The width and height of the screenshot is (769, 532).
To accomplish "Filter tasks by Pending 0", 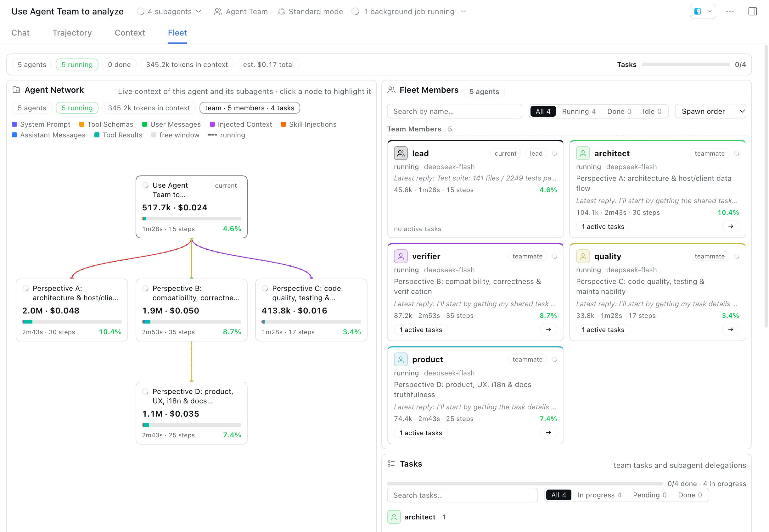I will coord(649,495).
